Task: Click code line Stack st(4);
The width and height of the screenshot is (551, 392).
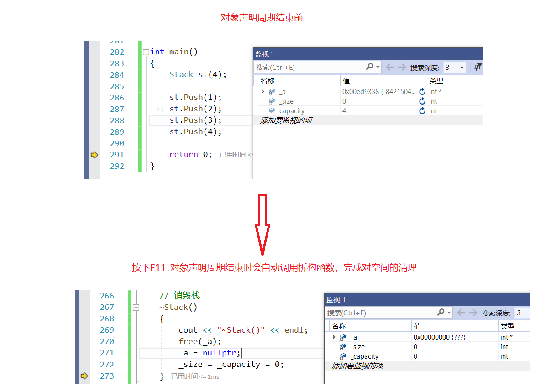Action: click(198, 75)
